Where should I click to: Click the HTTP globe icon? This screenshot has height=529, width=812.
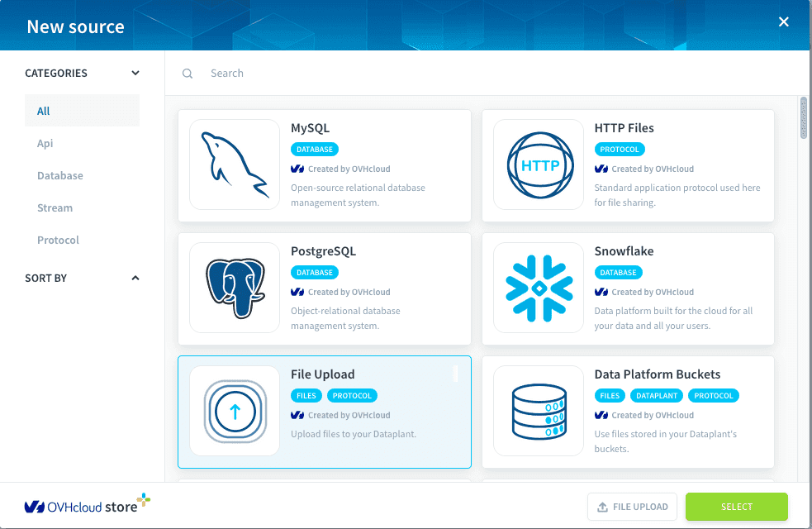[x=539, y=164]
